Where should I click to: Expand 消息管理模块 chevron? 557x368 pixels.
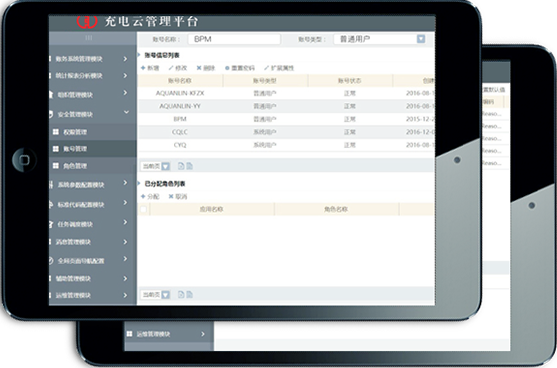(125, 242)
